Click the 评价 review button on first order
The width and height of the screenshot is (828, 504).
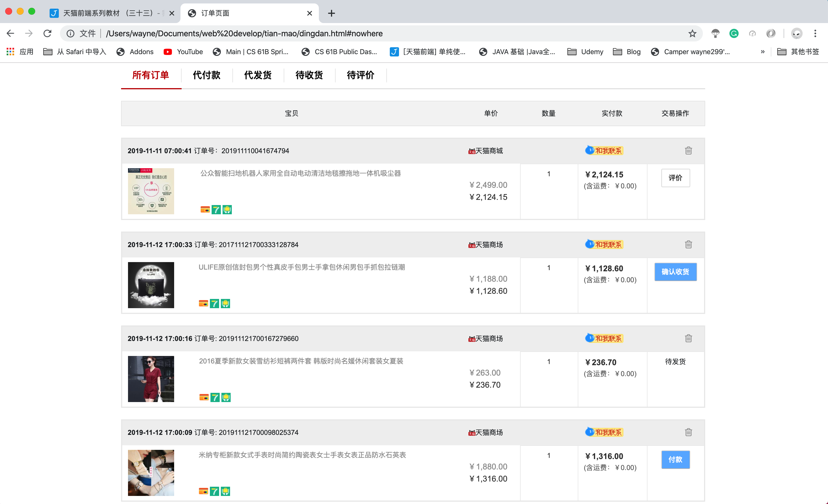coord(675,177)
